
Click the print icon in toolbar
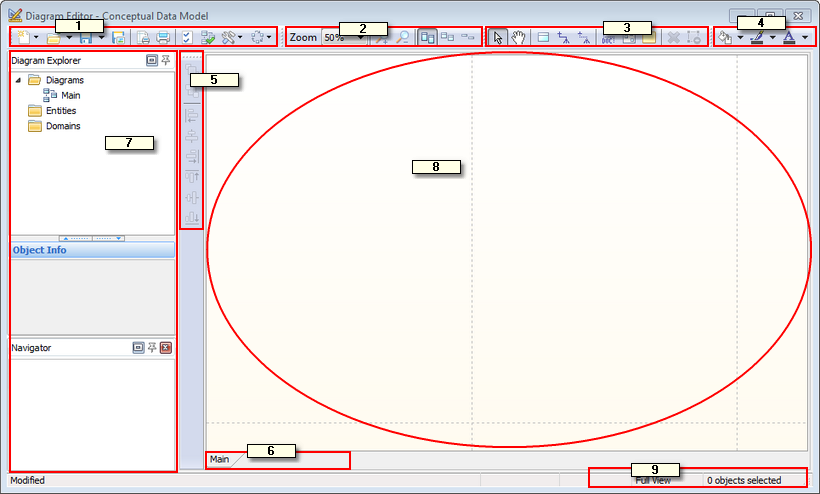pyautogui.click(x=162, y=37)
